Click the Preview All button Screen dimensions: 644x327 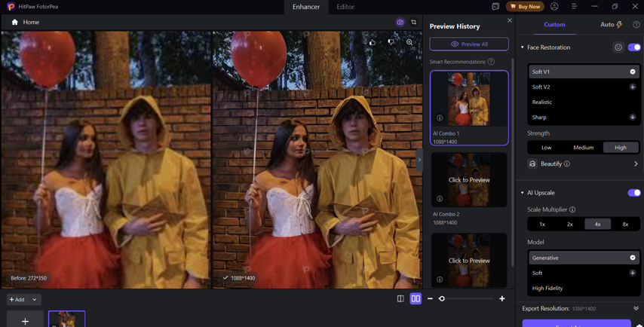pyautogui.click(x=469, y=44)
